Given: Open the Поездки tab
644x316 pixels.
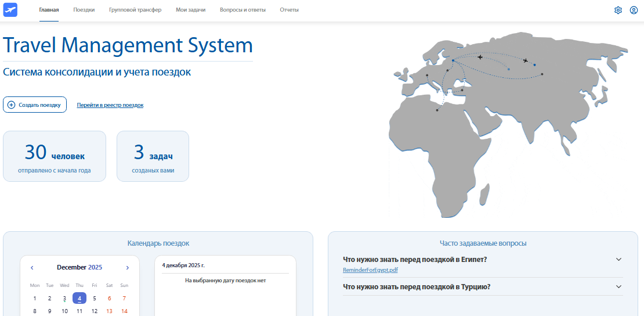Looking at the screenshot, I should pyautogui.click(x=84, y=10).
